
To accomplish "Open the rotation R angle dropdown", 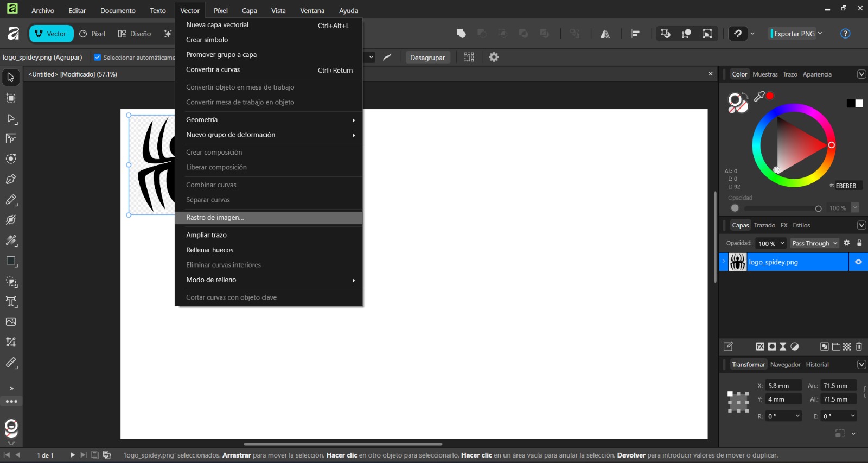I will (x=797, y=416).
